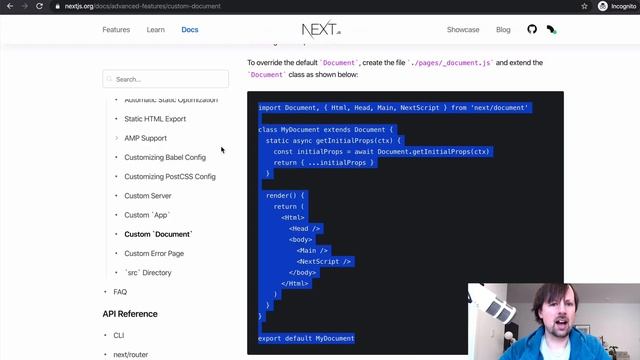Open Custom Error Page sidebar link
Image resolution: width=640 pixels, height=360 pixels.
pos(154,253)
